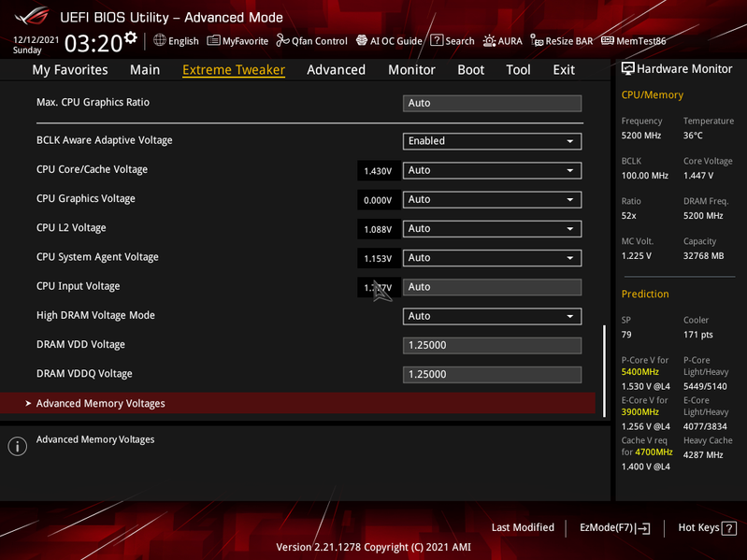Click the 12/12/2021 Sunday date

coord(36,45)
